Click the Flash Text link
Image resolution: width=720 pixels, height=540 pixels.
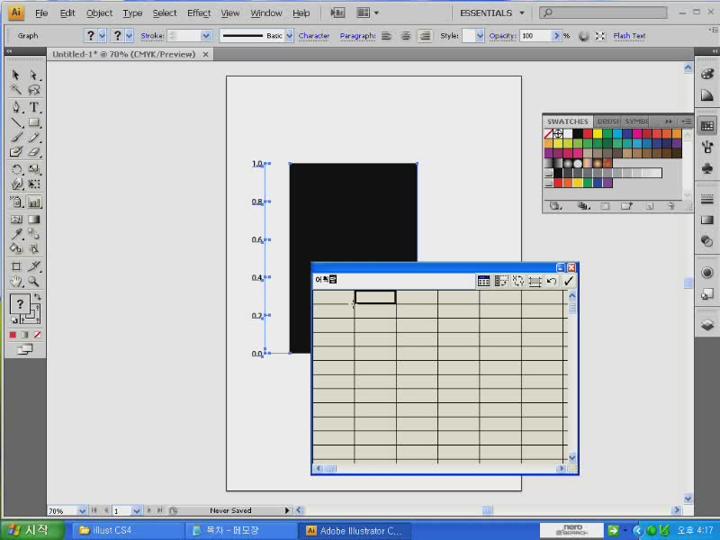tap(629, 36)
